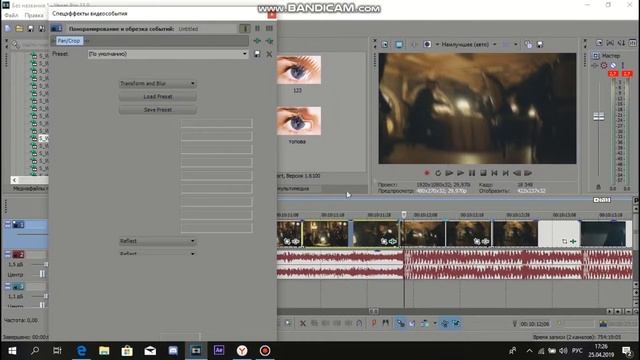Open preview project properties icon
Screen dimensions: 640x360
point(385,44)
